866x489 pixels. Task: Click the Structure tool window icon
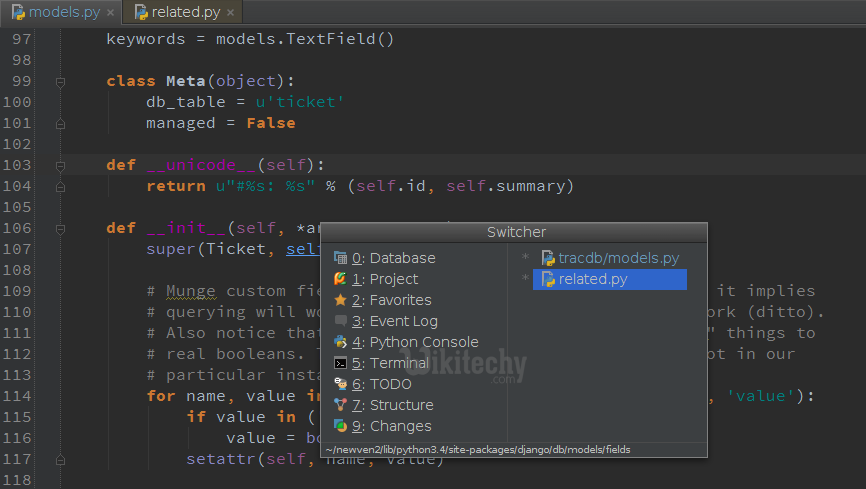click(341, 405)
